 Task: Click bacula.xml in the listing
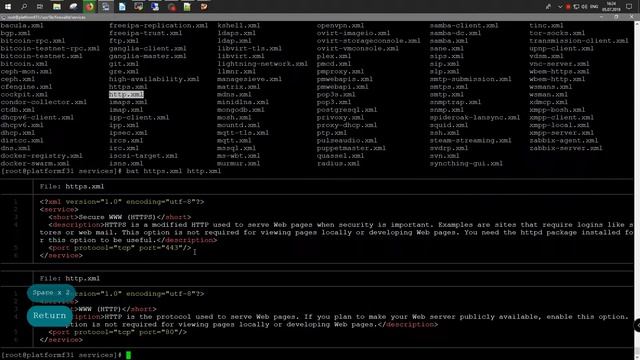[22, 25]
